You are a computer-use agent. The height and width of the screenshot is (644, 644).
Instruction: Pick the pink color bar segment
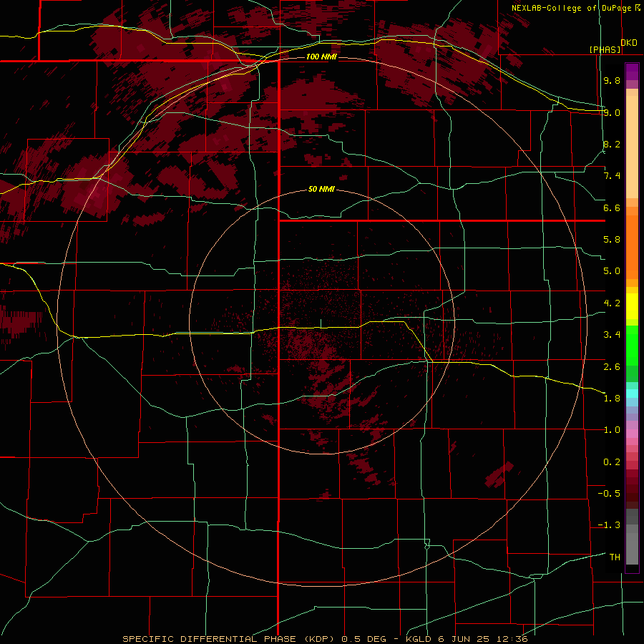click(632, 434)
